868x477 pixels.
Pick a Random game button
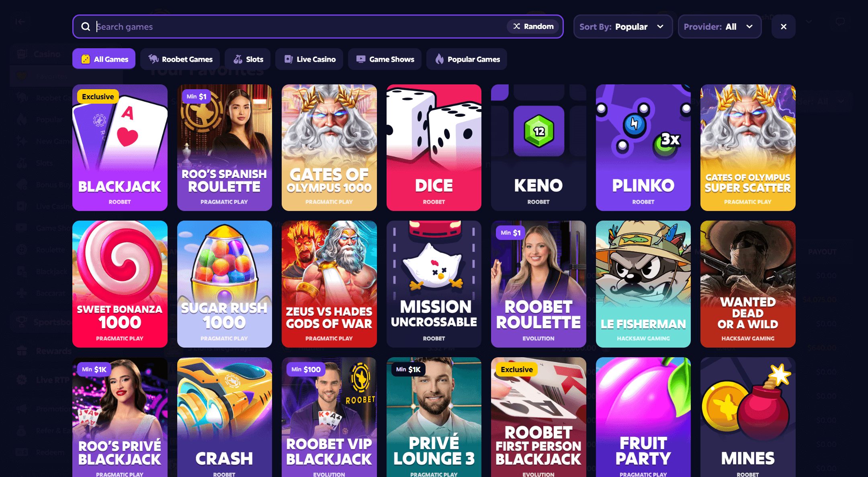point(533,26)
